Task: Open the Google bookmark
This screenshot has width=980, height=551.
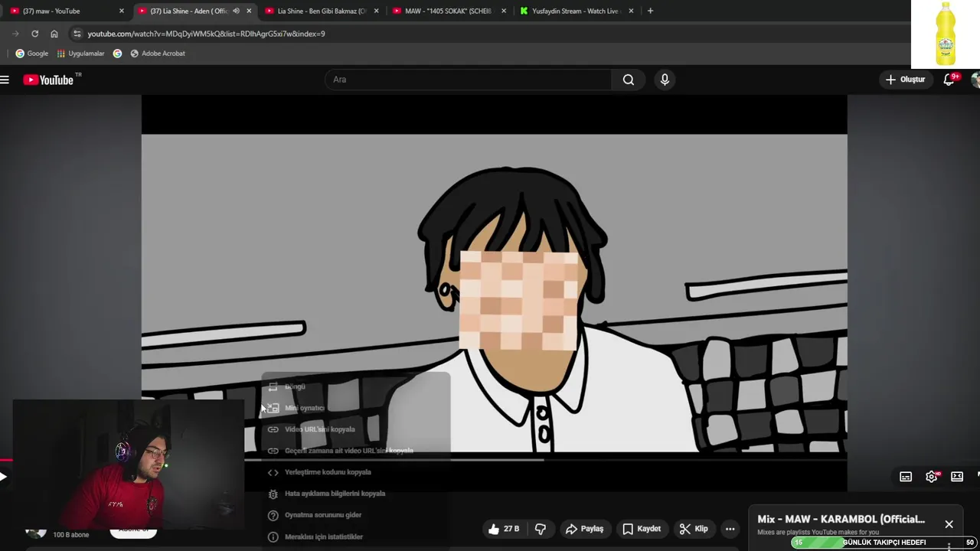Action: 32,54
